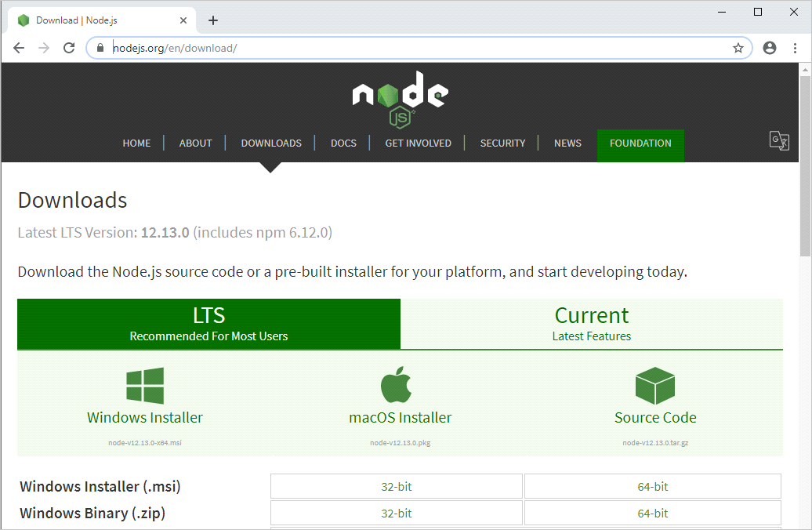The image size is (812, 530).
Task: Click the Node.js logo
Action: pos(400,97)
